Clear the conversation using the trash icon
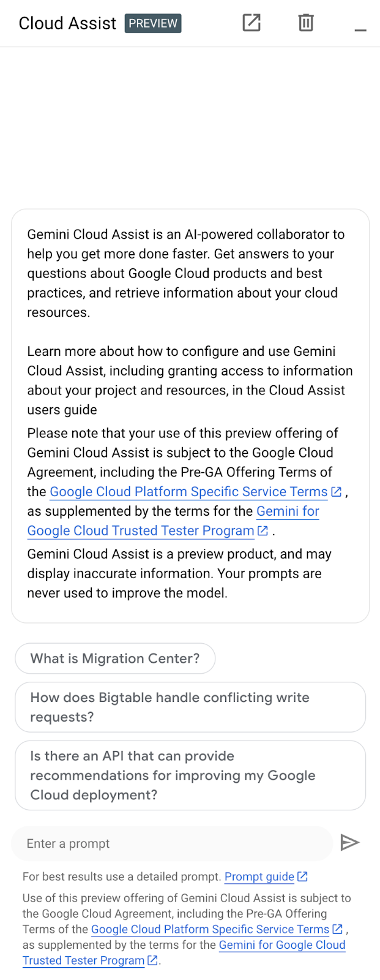This screenshot has width=380, height=980. 305,23
